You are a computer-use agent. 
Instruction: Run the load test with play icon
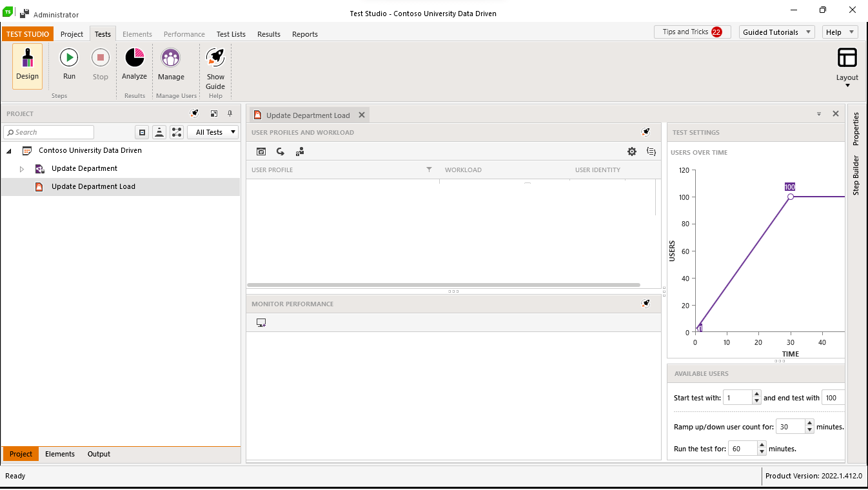[69, 57]
